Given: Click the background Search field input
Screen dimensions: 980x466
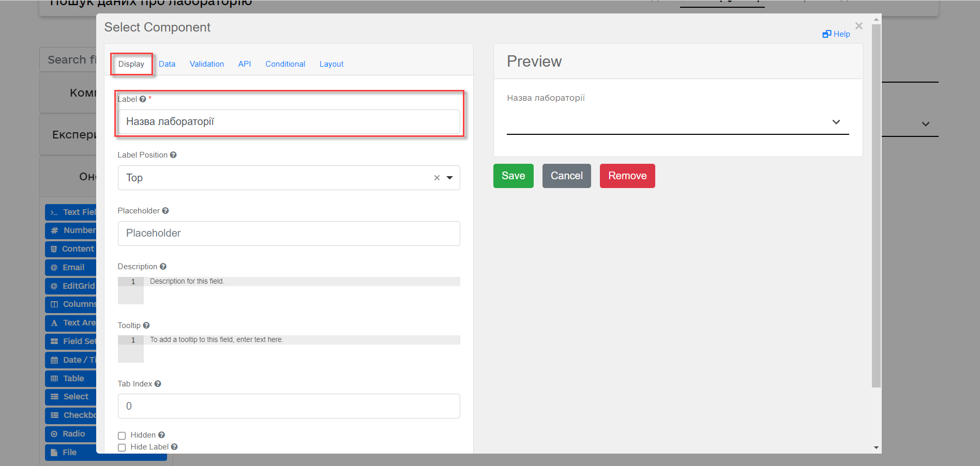Looking at the screenshot, I should pyautogui.click(x=68, y=60).
